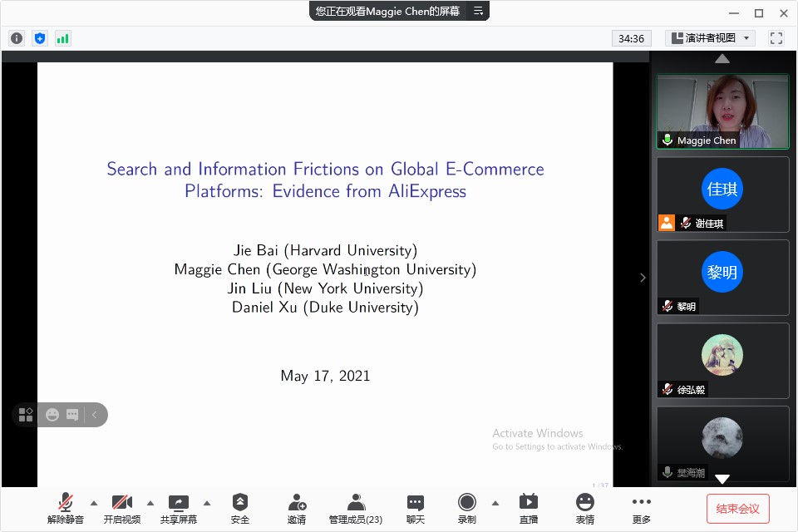Image resolution: width=798 pixels, height=532 pixels.
Task: Click author line Daniel Xu (Duke University)
Action: 325,308
